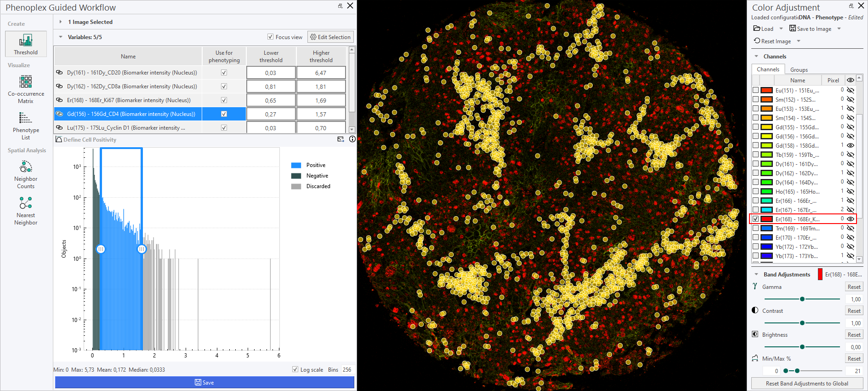Click eye icon for Lu(175) Cyclin D1 variable
The height and width of the screenshot is (391, 868).
click(59, 128)
